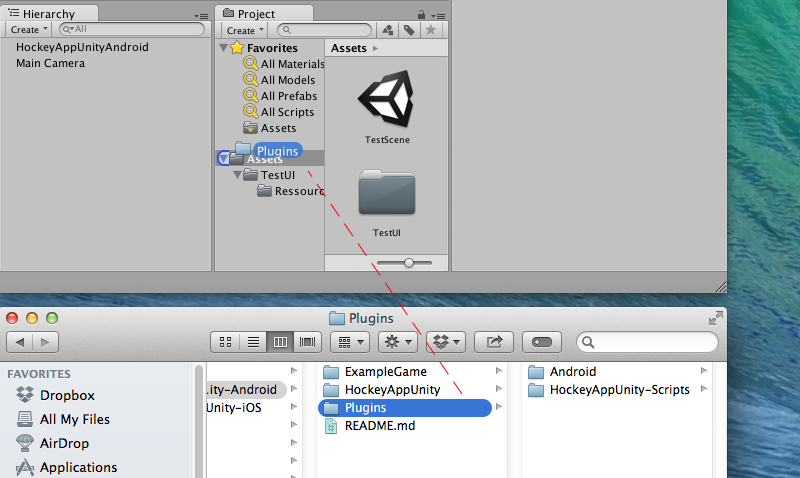Select All Prefabs saved search
The height and width of the screenshot is (478, 800).
[x=281, y=96]
